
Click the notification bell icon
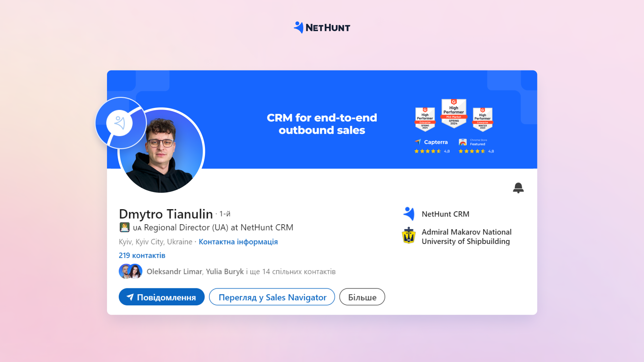pos(518,188)
